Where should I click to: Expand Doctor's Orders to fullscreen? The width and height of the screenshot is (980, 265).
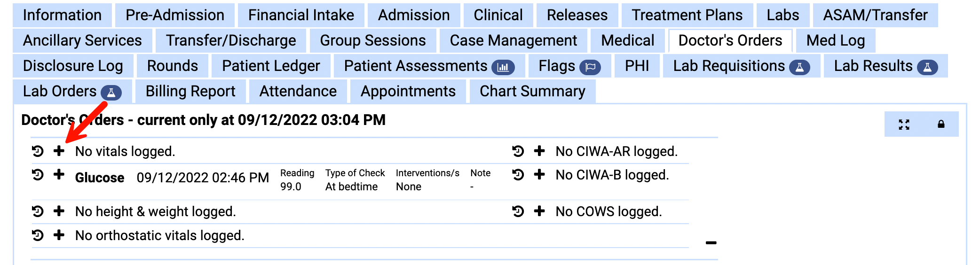(904, 125)
